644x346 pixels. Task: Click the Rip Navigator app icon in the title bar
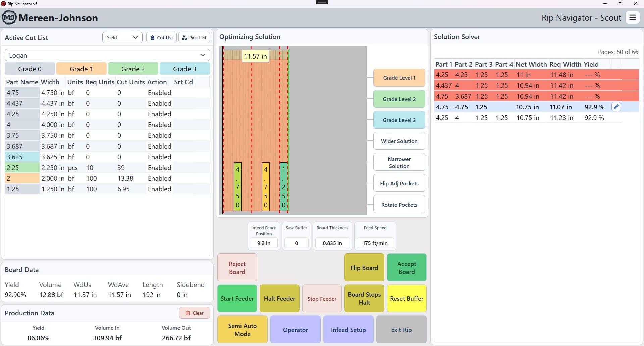3,4
